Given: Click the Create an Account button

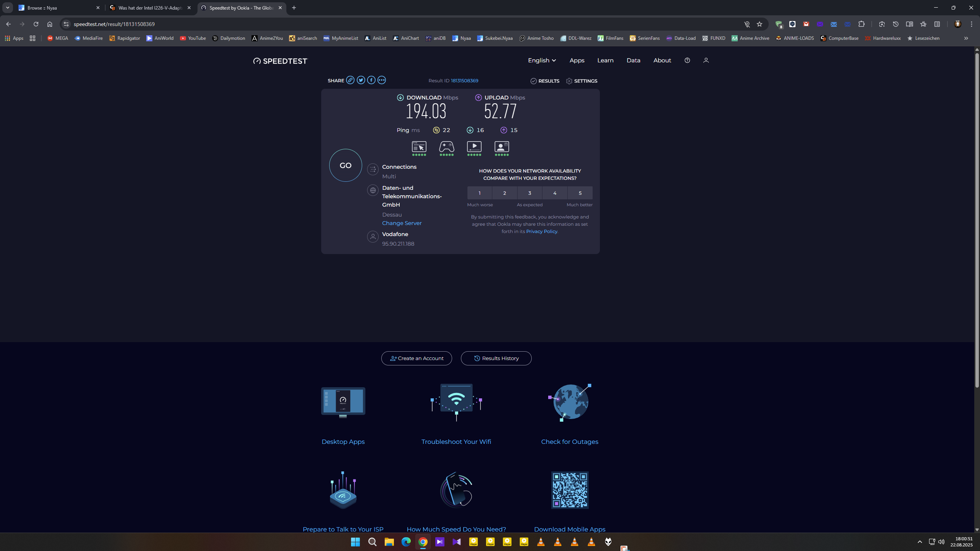Looking at the screenshot, I should click(x=416, y=358).
